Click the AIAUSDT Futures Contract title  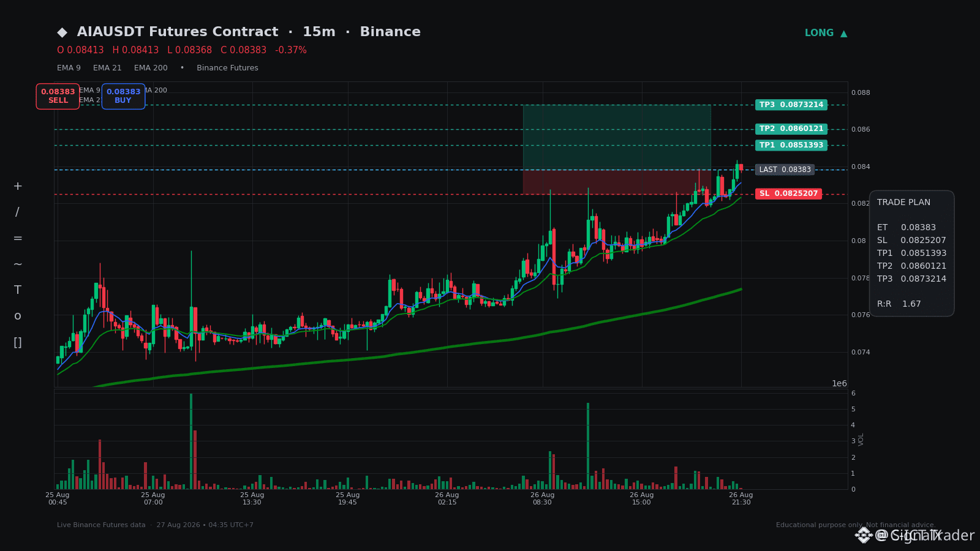tap(178, 32)
